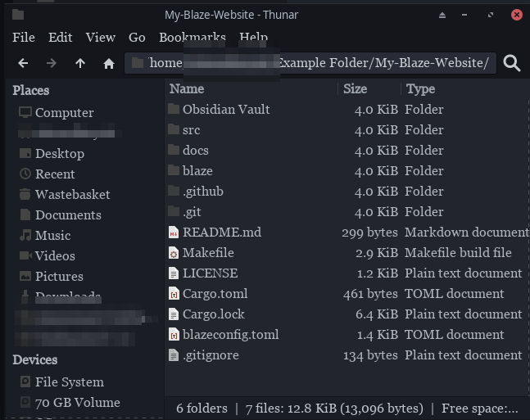
Task: Go up to the parent folder
Action: pyautogui.click(x=79, y=63)
